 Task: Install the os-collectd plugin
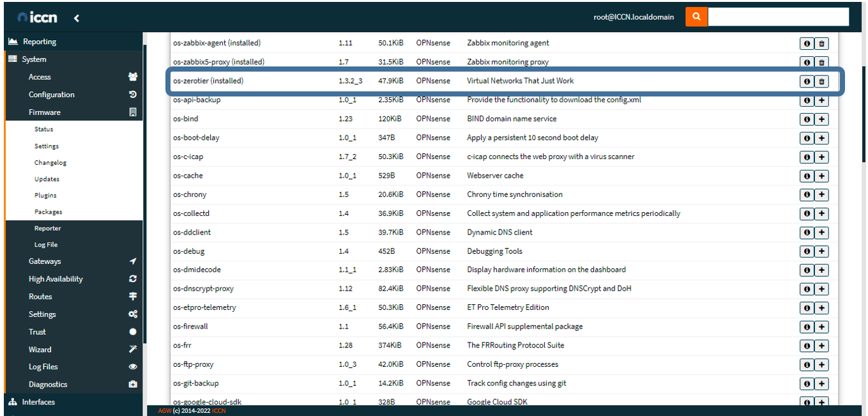pyautogui.click(x=822, y=213)
